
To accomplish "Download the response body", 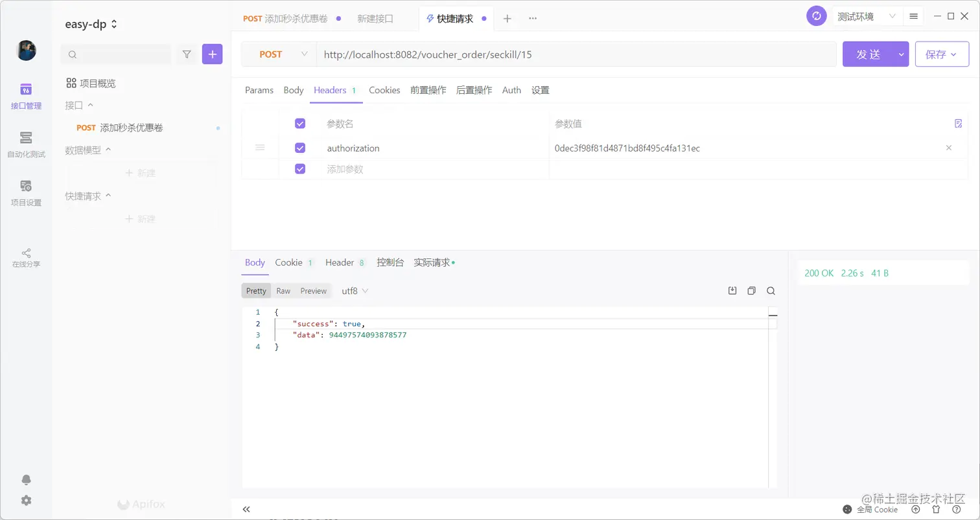I will tap(732, 291).
